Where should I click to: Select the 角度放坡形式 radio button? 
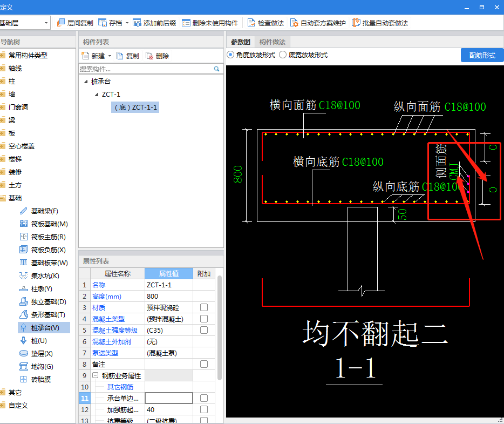click(230, 55)
